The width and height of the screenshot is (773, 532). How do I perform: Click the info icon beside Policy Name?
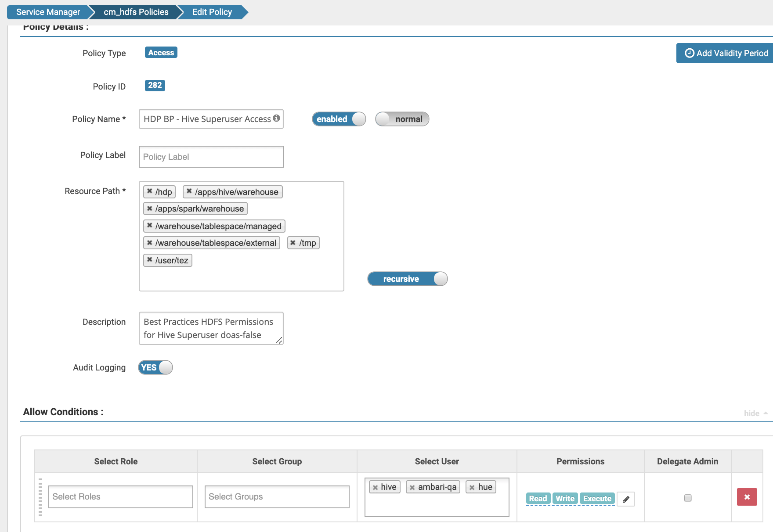pyautogui.click(x=276, y=118)
